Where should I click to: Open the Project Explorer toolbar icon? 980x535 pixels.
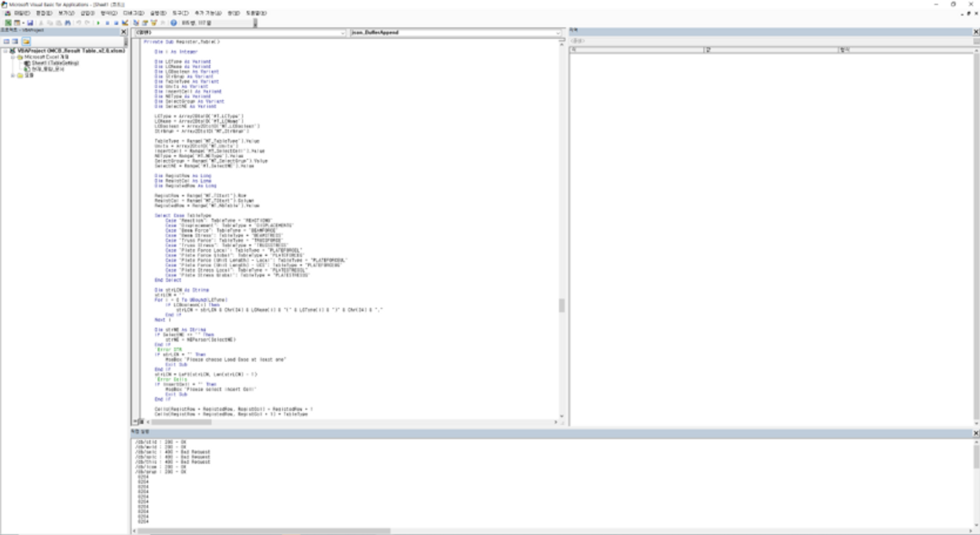[136, 23]
